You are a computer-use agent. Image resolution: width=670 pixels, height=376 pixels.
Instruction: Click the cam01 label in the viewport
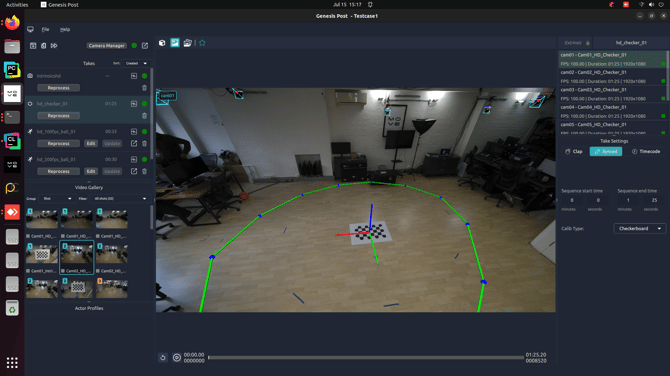pos(168,95)
